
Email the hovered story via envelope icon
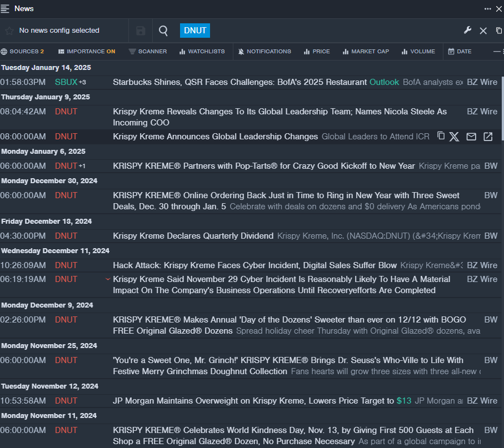pyautogui.click(x=471, y=137)
